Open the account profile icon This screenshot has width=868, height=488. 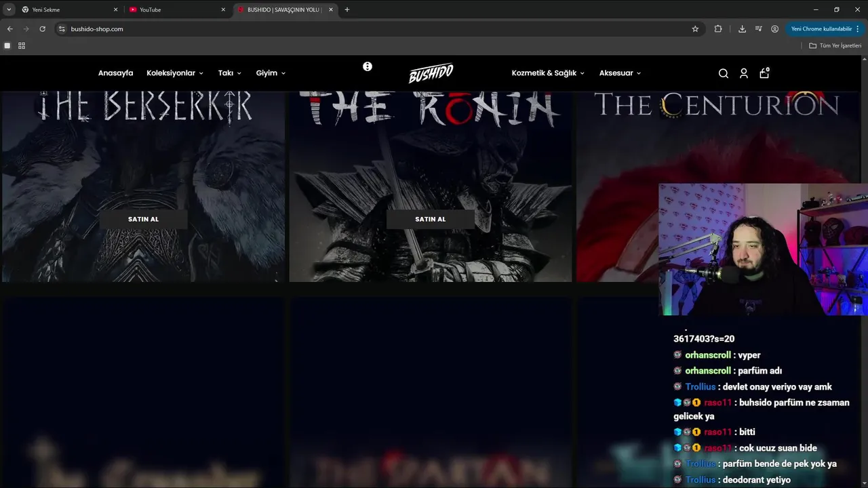click(x=744, y=73)
